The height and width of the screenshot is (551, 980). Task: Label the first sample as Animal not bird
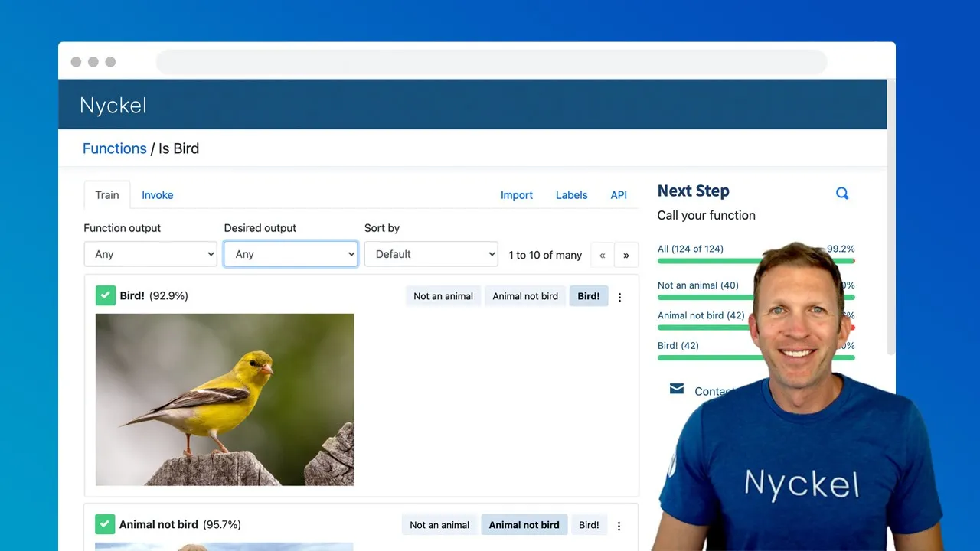click(525, 296)
